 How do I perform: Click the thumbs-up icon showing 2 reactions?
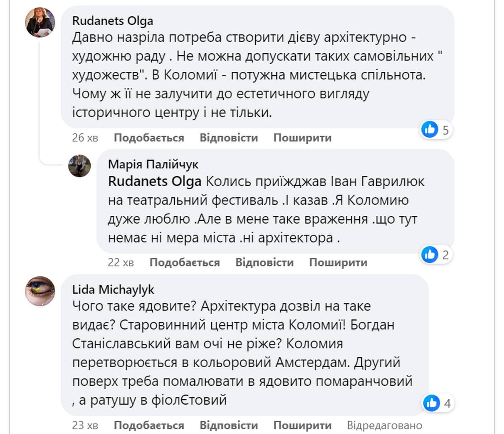[x=429, y=254]
